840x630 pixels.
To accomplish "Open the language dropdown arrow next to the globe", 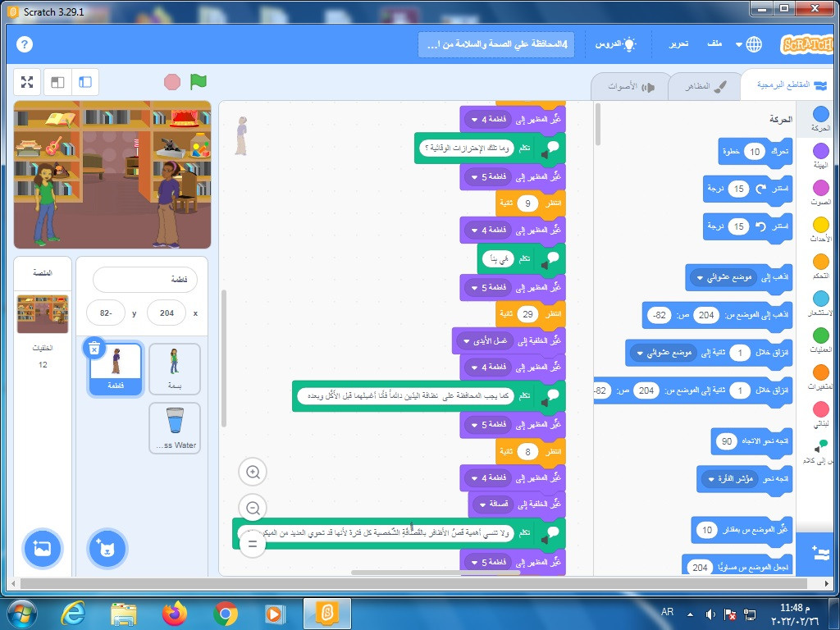I will [739, 44].
